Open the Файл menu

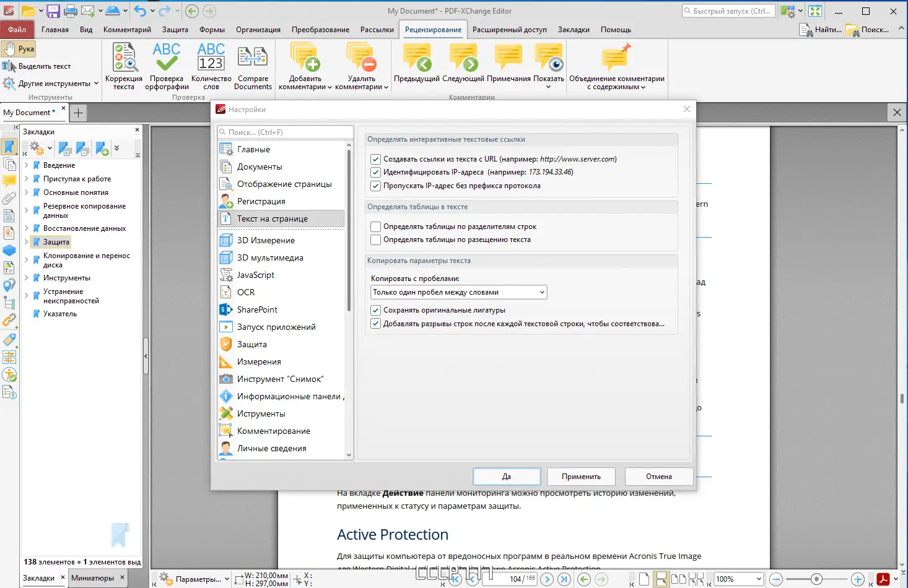pos(17,30)
